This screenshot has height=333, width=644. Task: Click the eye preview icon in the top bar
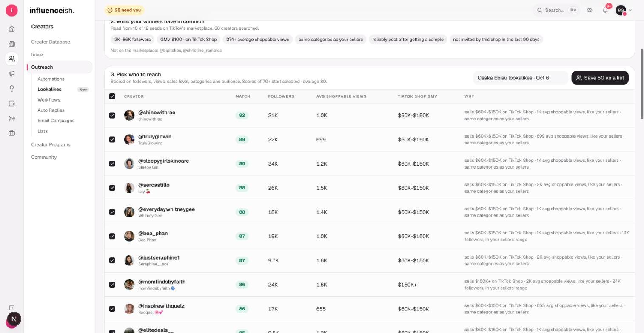(590, 10)
